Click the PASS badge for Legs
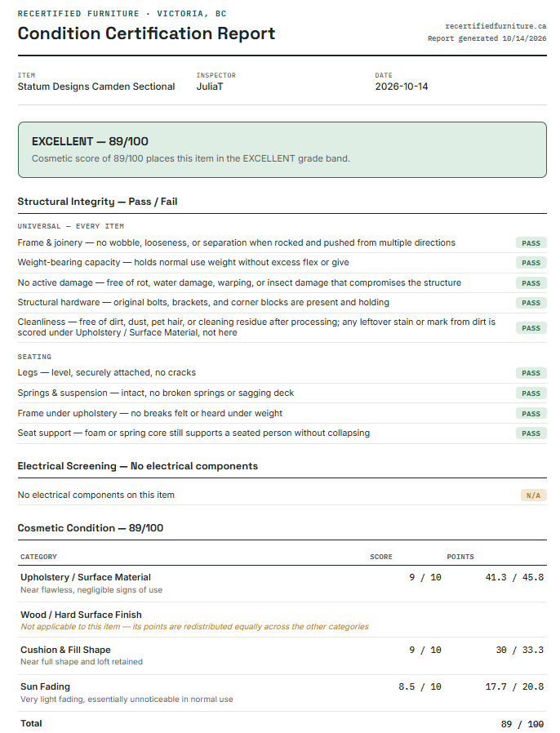 531,373
